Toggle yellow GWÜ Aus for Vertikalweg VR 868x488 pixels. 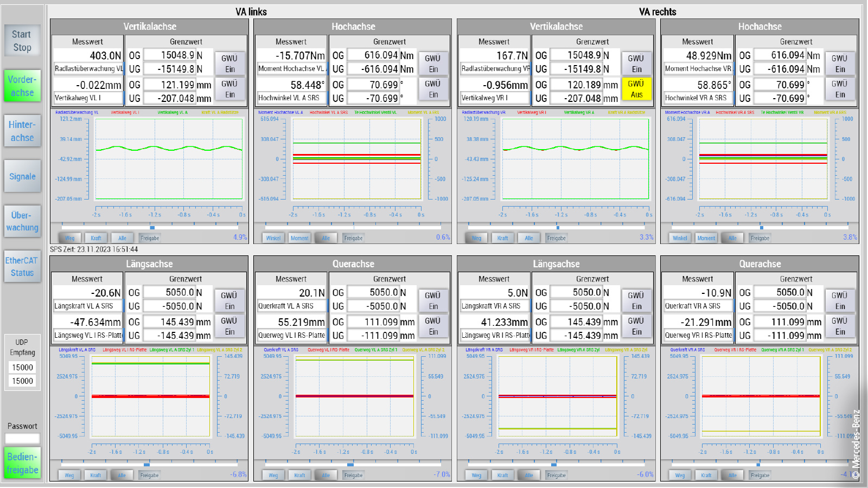636,89
